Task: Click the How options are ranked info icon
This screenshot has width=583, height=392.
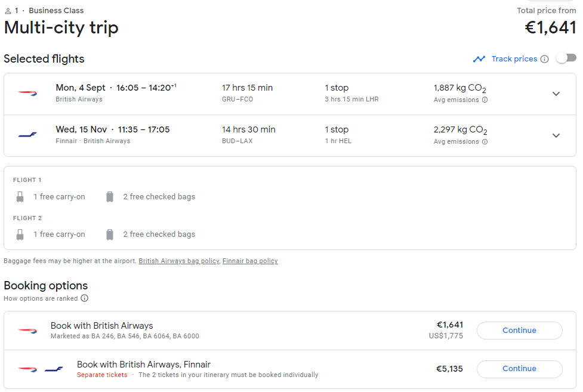Action: (x=84, y=298)
